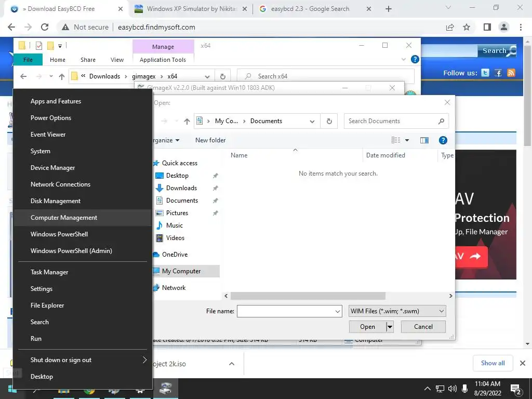
Task: Click the RSS feed icon
Action: point(511,73)
